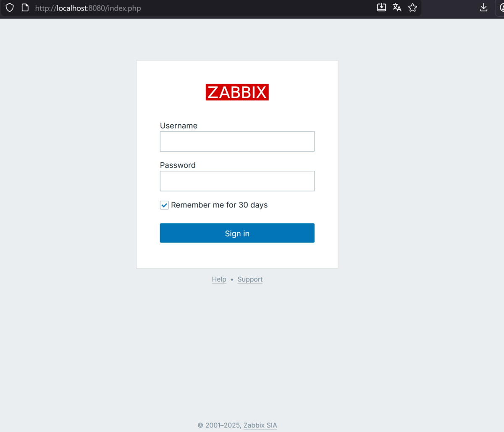
Task: Focus the Password input field
Action: point(237,181)
